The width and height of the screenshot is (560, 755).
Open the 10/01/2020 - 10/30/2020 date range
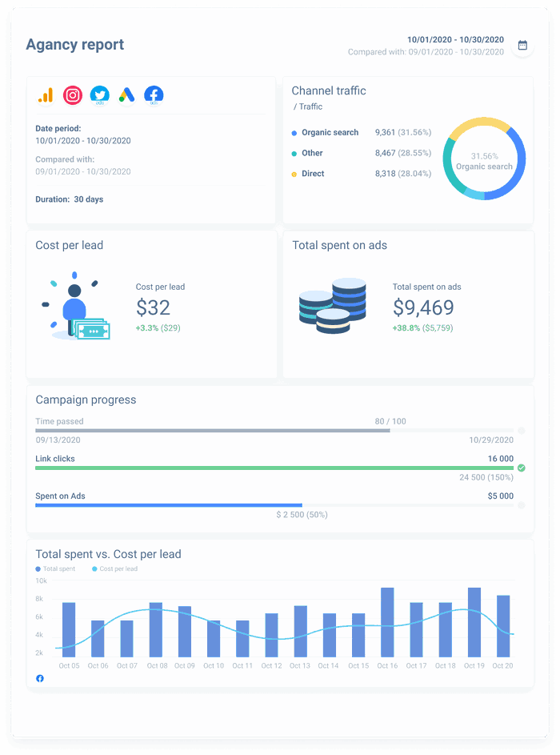(455, 39)
